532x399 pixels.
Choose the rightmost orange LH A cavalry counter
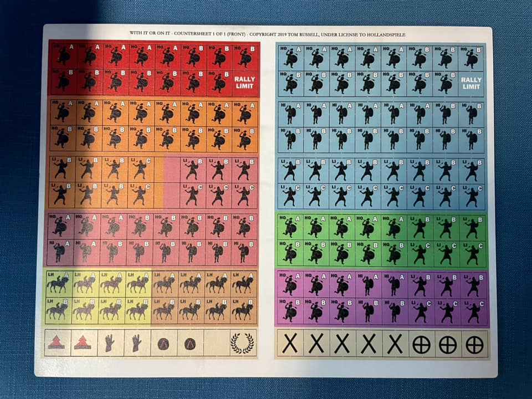(244, 284)
